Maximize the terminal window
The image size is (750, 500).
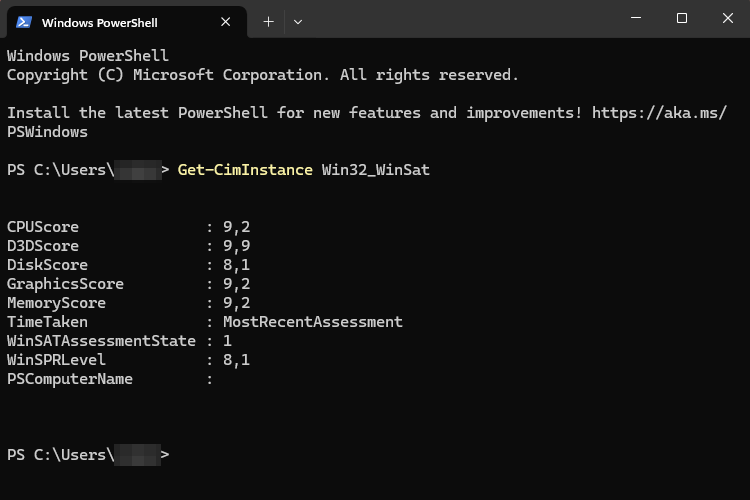(x=682, y=18)
